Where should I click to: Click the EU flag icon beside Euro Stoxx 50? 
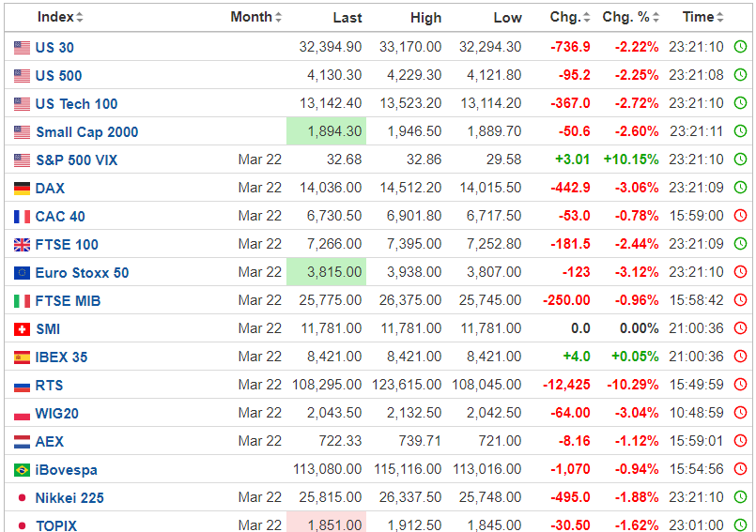(22, 273)
